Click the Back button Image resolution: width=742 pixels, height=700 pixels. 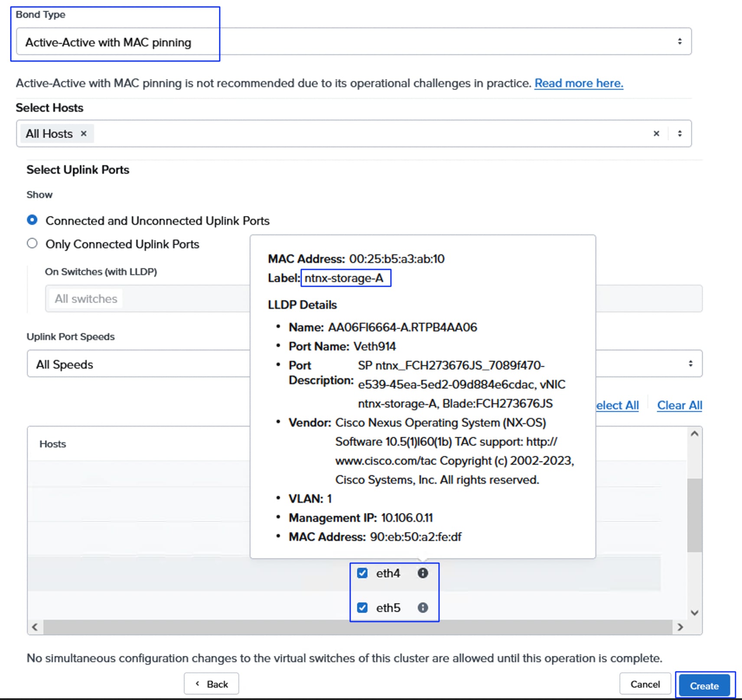tap(211, 684)
